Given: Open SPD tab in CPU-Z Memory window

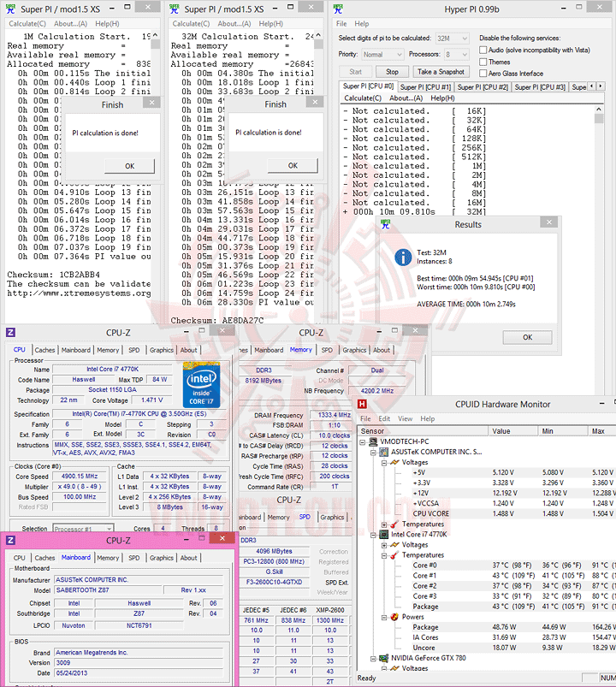Looking at the screenshot, I should click(327, 350).
